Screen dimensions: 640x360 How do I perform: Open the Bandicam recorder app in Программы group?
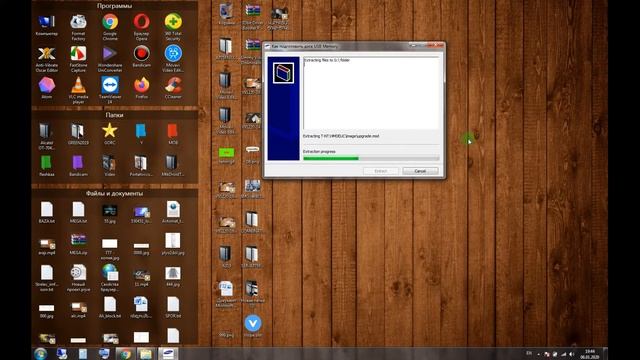pos(141,56)
